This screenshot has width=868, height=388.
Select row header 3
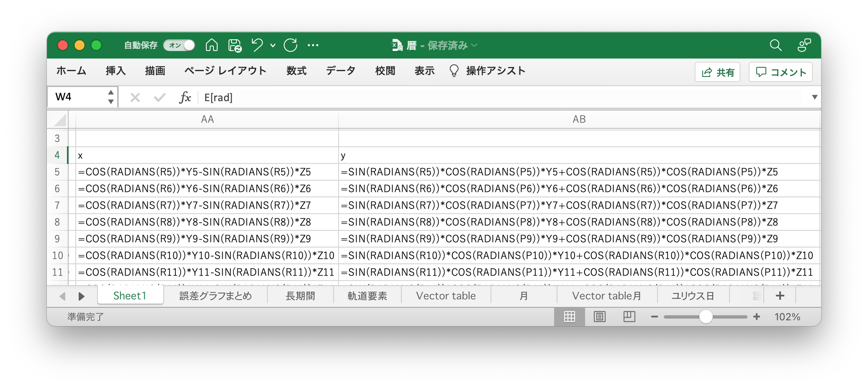tap(57, 138)
